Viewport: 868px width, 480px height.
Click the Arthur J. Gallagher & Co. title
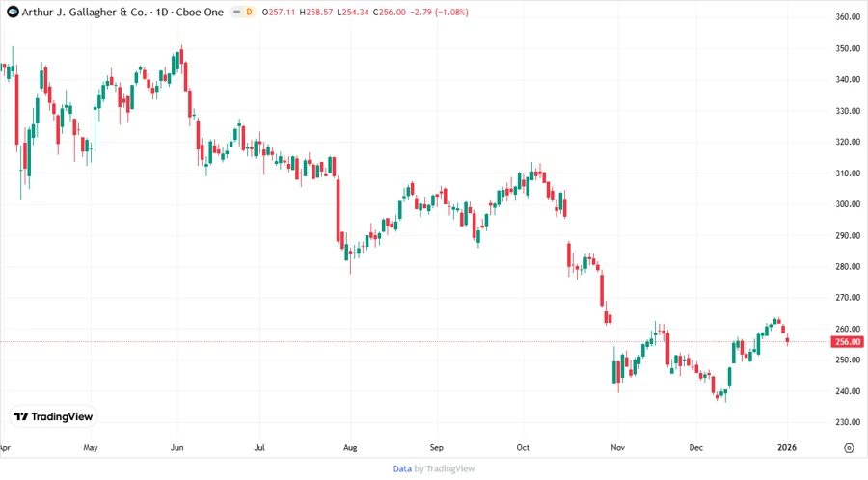pos(84,12)
